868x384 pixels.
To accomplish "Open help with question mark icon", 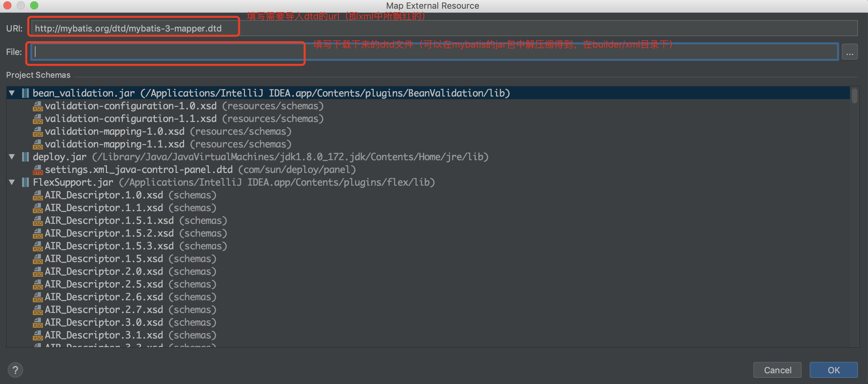I will 15,370.
